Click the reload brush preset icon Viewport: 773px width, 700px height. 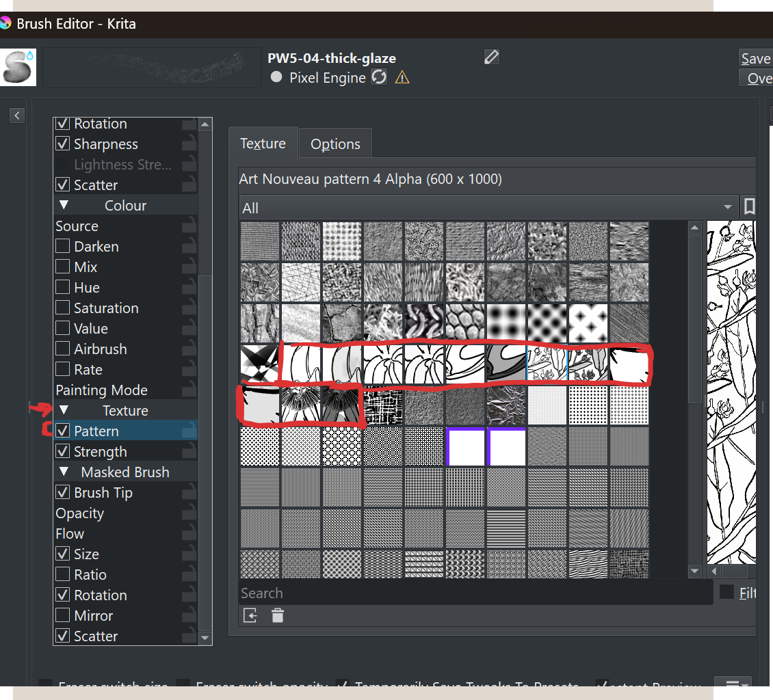379,77
